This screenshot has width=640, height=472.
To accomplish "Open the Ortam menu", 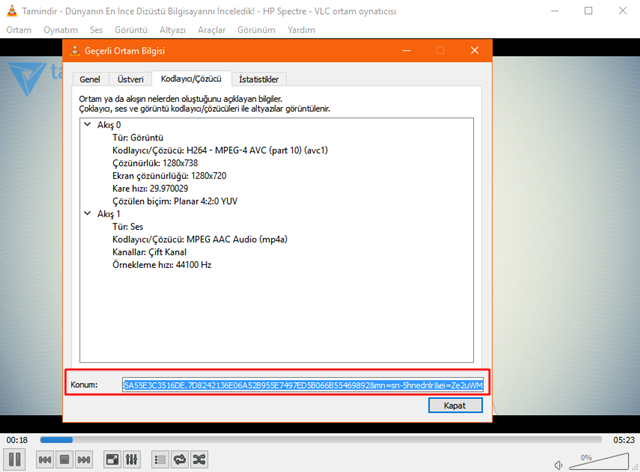I will pyautogui.click(x=19, y=30).
